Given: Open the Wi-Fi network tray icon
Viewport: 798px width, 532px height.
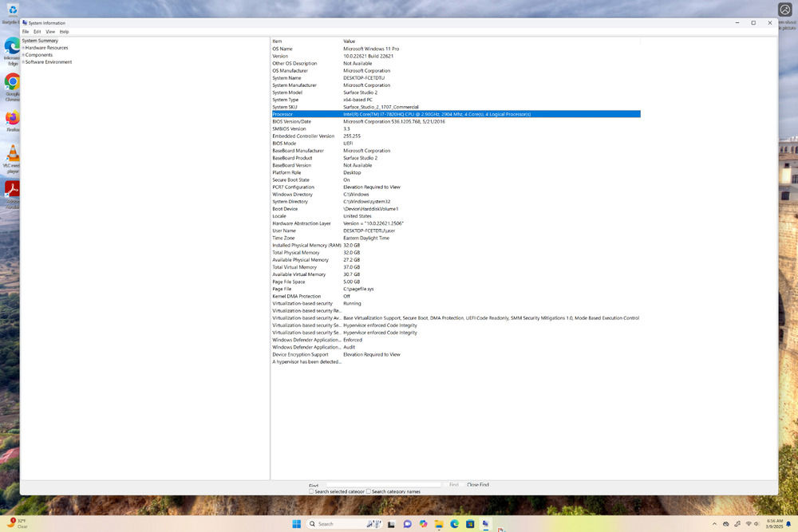Looking at the screenshot, I should pyautogui.click(x=749, y=524).
